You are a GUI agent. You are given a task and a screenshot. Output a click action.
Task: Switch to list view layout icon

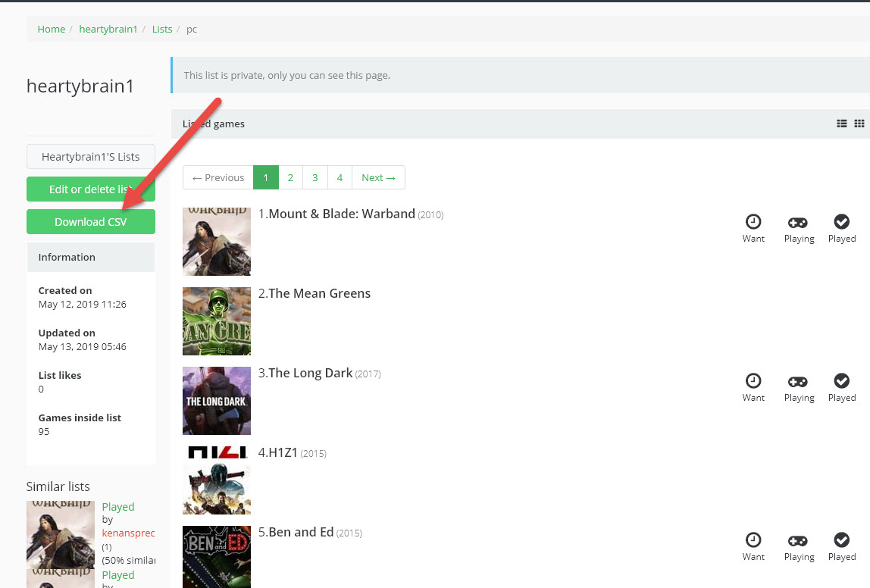point(842,124)
